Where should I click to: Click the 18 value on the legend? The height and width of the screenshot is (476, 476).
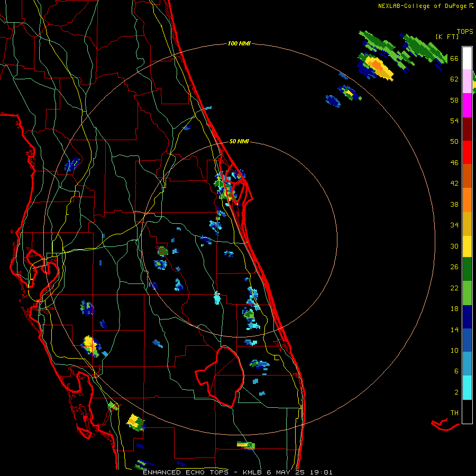pos(454,309)
